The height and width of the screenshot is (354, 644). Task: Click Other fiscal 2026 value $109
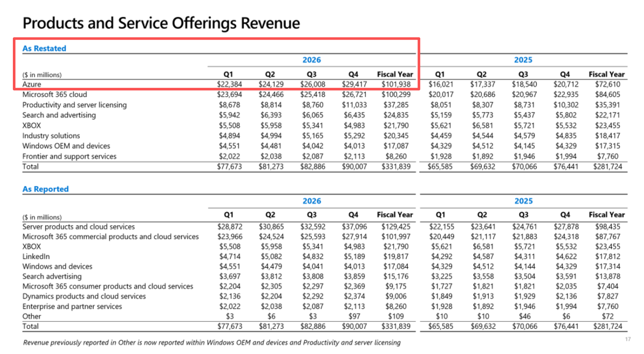(x=396, y=317)
